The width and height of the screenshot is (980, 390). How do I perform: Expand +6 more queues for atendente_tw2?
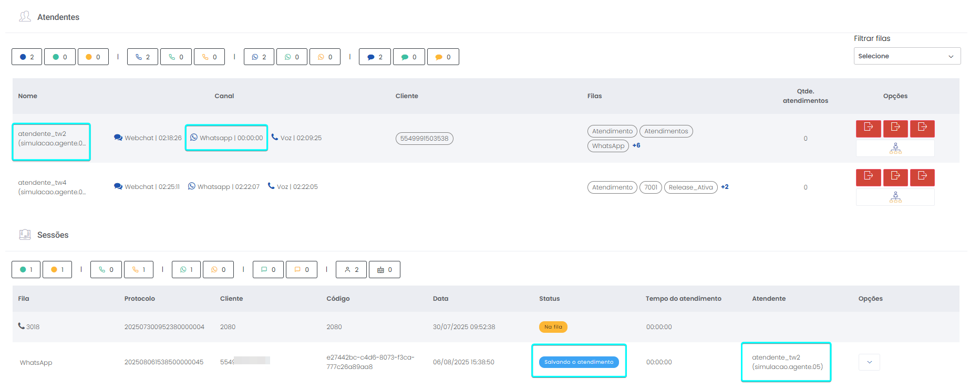(636, 145)
